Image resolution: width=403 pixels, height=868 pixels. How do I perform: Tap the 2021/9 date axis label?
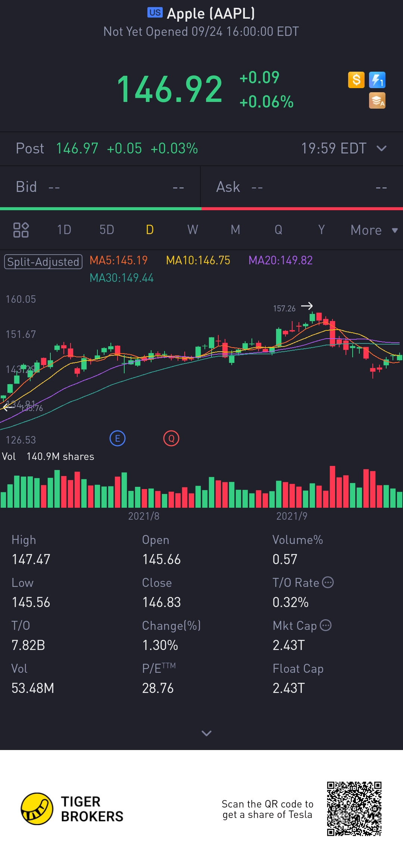[292, 516]
